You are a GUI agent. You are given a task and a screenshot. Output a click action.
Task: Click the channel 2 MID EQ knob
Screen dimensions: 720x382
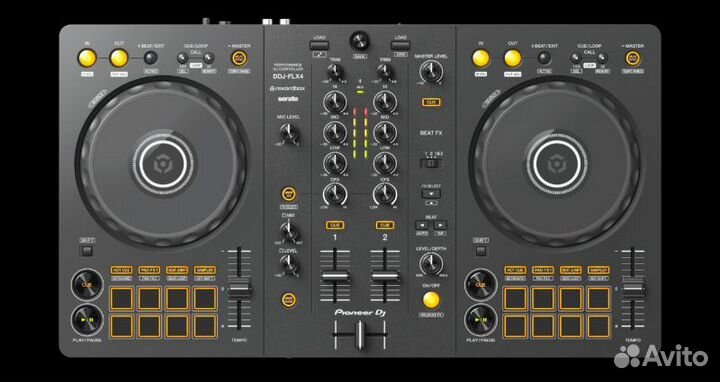pos(385,133)
